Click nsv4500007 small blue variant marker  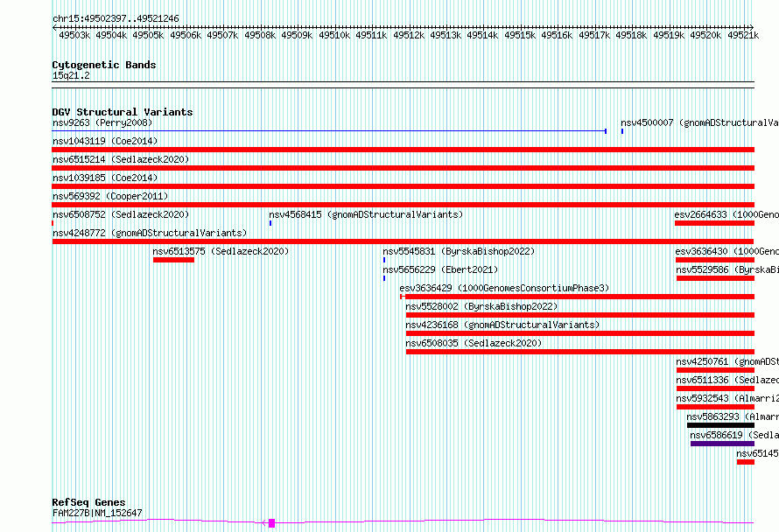pos(622,131)
